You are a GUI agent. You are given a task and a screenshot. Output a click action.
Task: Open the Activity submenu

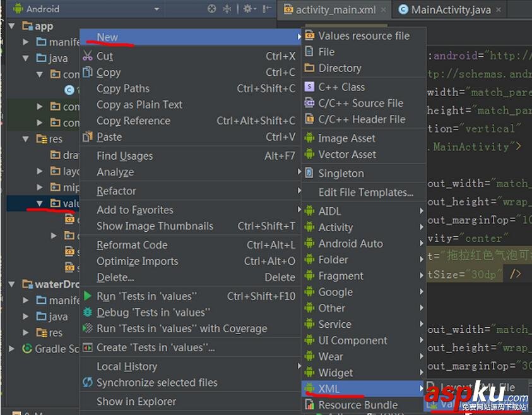click(x=364, y=227)
